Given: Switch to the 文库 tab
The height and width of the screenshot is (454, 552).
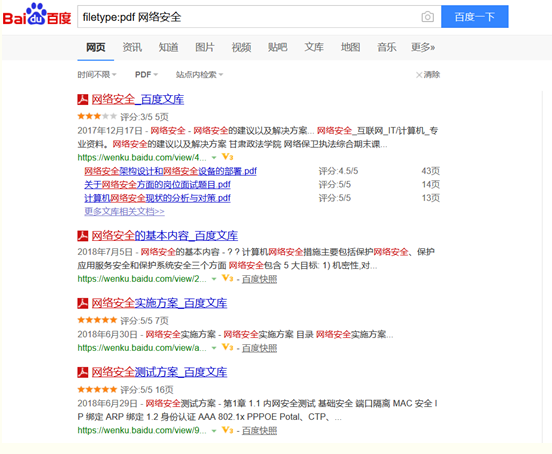Looking at the screenshot, I should coord(314,47).
